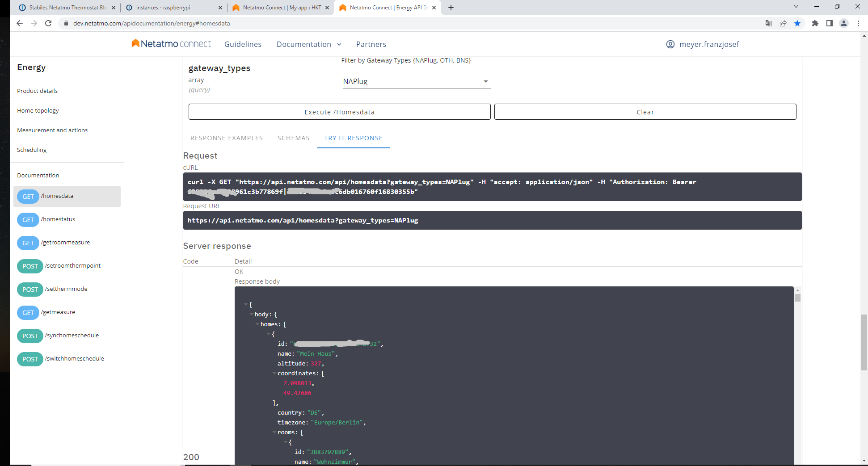Click the Execute /Homesdata button
Viewport: 868px width, 466px height.
339,112
